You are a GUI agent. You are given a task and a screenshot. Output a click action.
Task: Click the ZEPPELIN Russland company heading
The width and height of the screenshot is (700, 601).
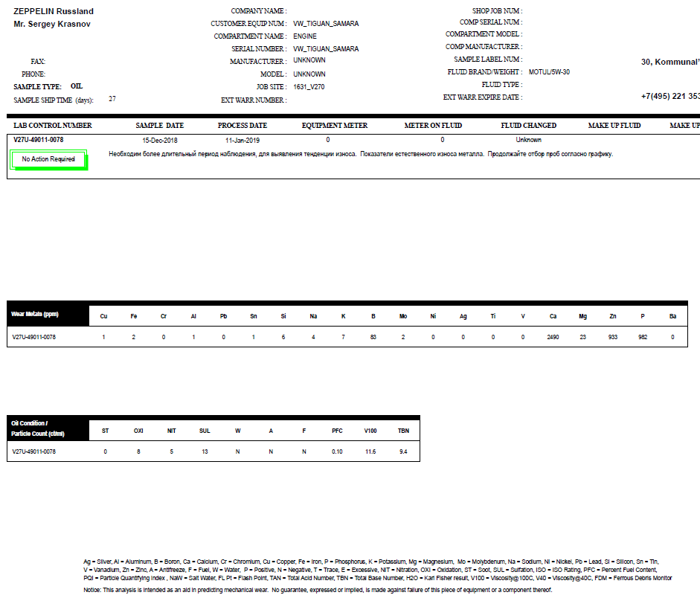pos(54,11)
